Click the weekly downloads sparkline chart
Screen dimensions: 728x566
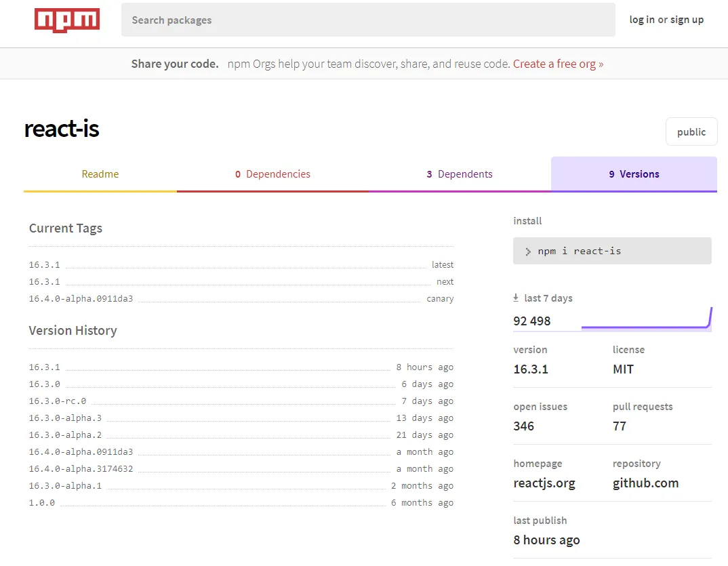pos(646,319)
